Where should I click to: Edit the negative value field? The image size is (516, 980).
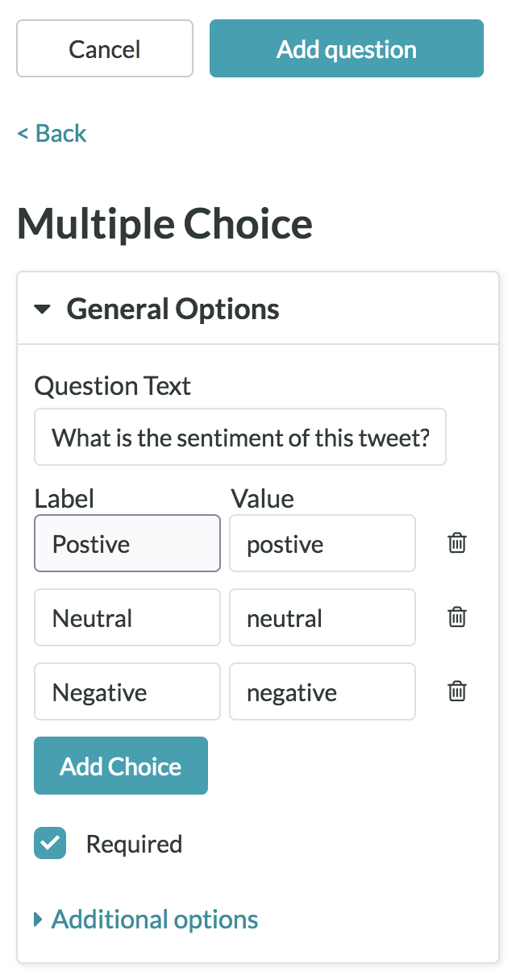[x=322, y=692]
